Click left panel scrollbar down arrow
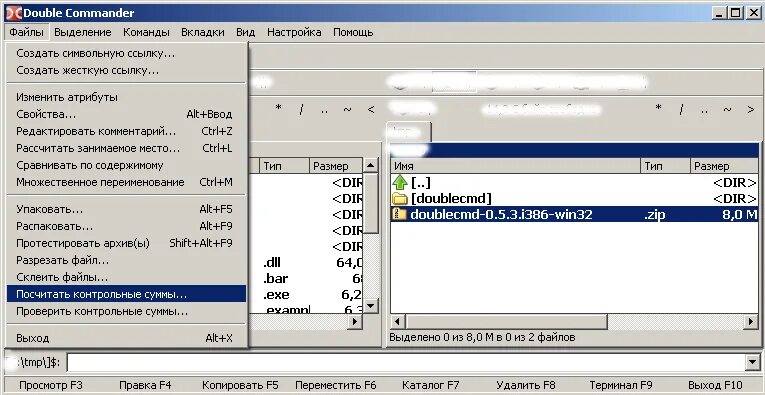 pos(370,306)
